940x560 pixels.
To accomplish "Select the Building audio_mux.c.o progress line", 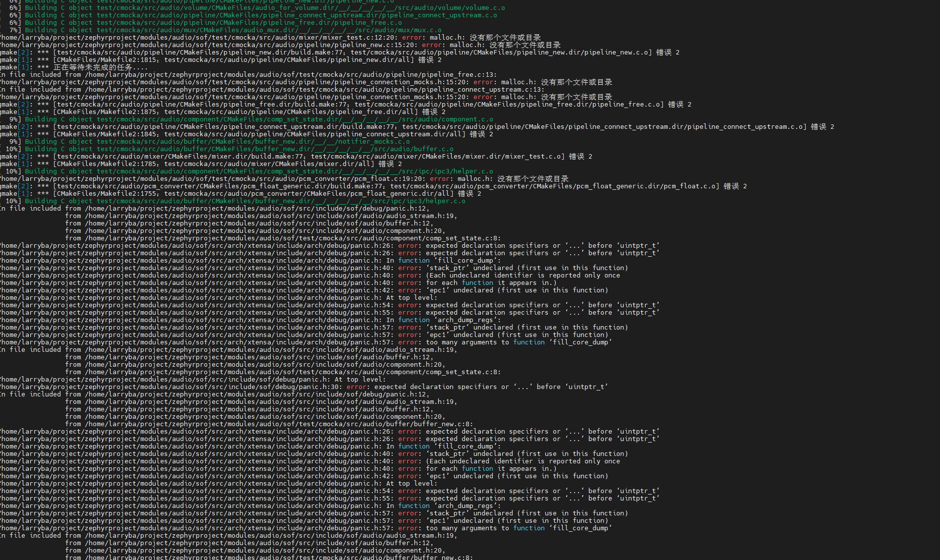I will [218, 30].
